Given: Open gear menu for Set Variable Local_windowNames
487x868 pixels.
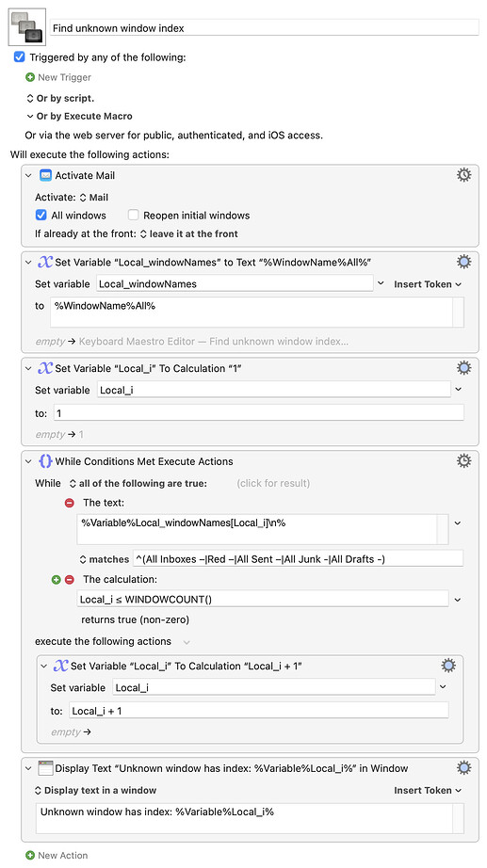Looking at the screenshot, I should tap(463, 262).
